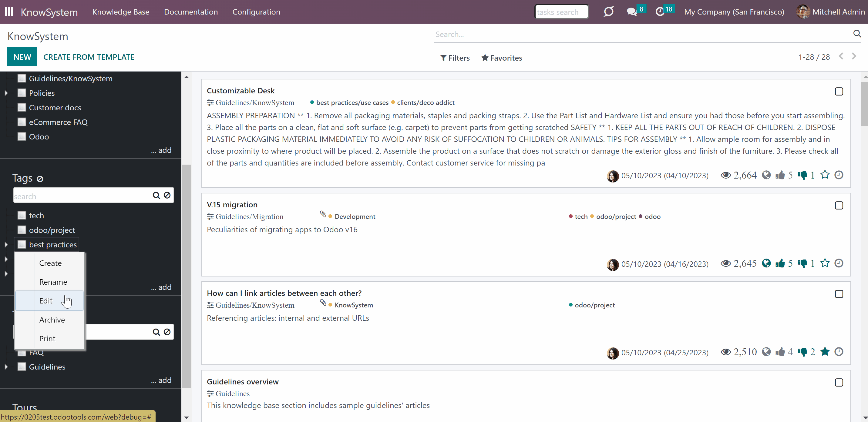Open the Guidelines overview article title
The width and height of the screenshot is (868, 422).
(243, 382)
